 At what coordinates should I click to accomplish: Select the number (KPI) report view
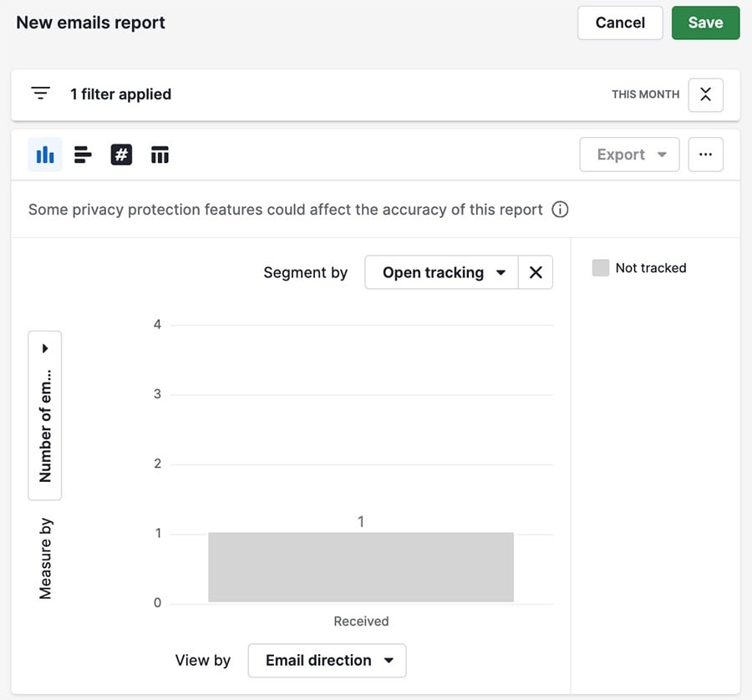(121, 155)
